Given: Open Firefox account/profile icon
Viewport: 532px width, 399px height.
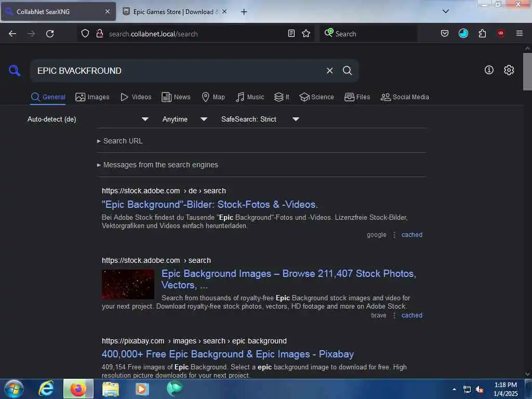Looking at the screenshot, I should [x=463, y=33].
